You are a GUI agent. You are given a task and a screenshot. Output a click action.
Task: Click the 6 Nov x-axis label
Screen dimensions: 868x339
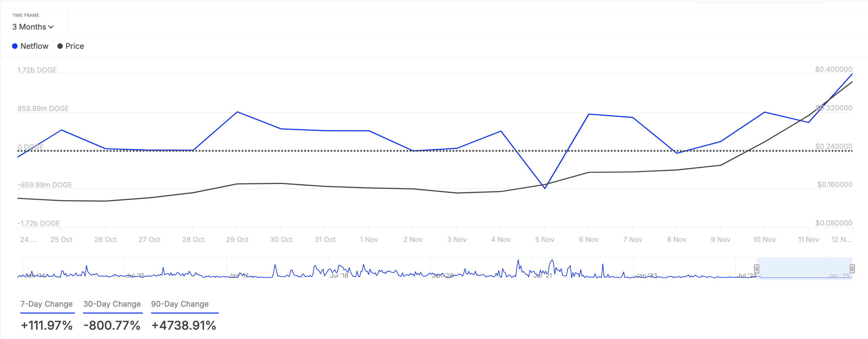point(589,240)
